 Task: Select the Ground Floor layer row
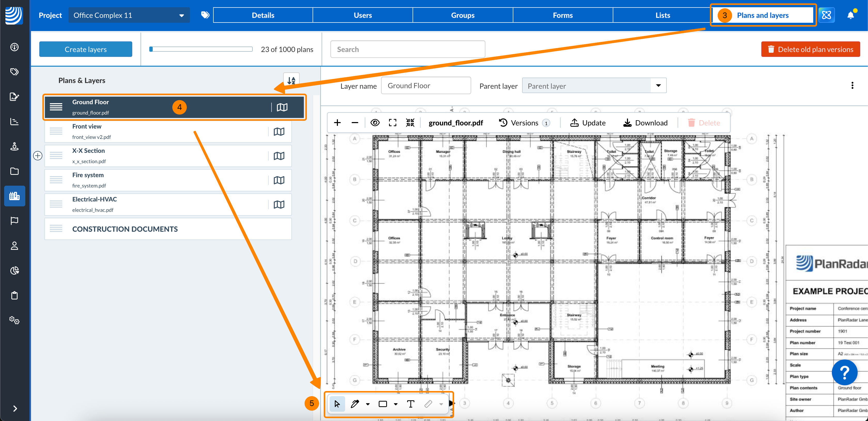[174, 107]
